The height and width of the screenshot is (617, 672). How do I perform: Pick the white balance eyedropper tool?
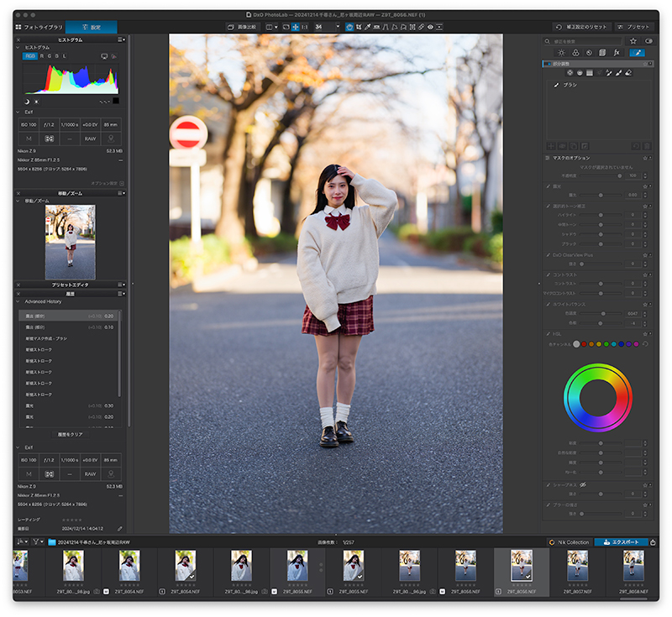(x=368, y=27)
